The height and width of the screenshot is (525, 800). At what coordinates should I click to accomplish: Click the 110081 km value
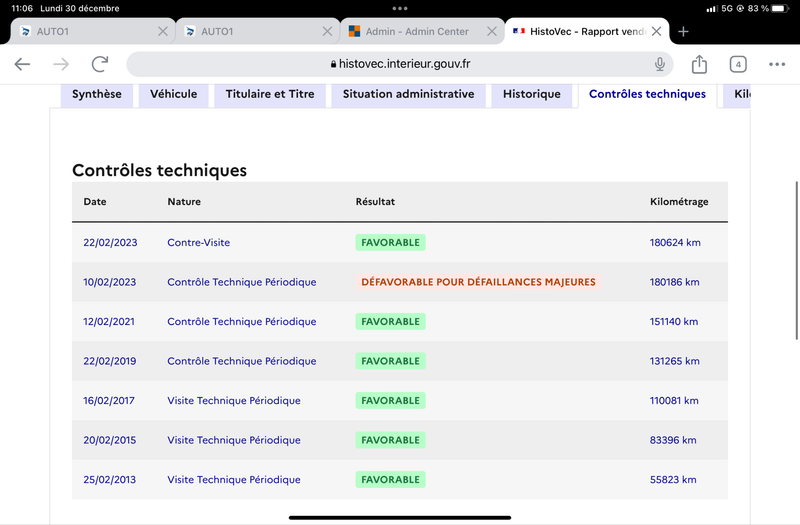tap(674, 401)
